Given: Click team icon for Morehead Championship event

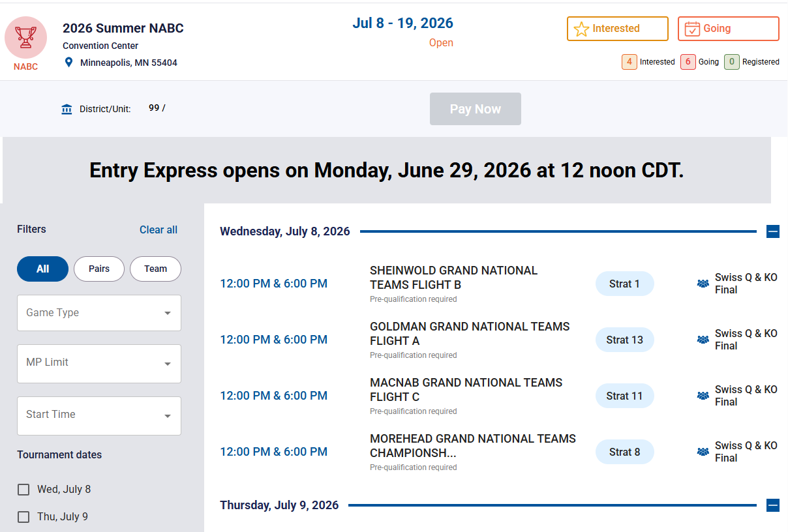Looking at the screenshot, I should [x=703, y=452].
